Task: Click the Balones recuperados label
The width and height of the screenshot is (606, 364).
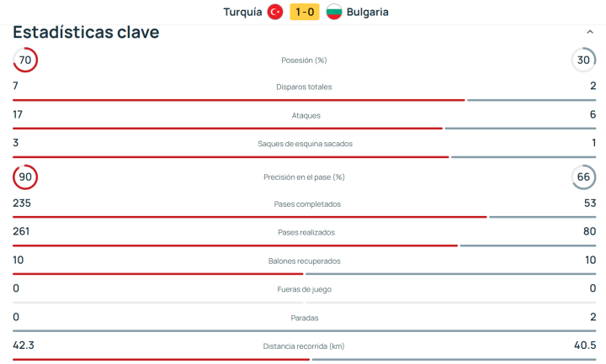Action: [304, 261]
